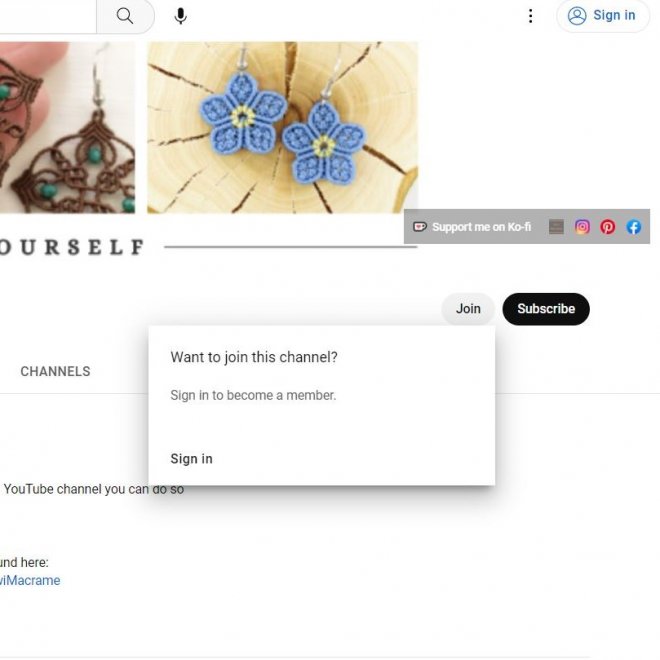Click the magnifier search button
The height and width of the screenshot is (660, 660).
[125, 16]
